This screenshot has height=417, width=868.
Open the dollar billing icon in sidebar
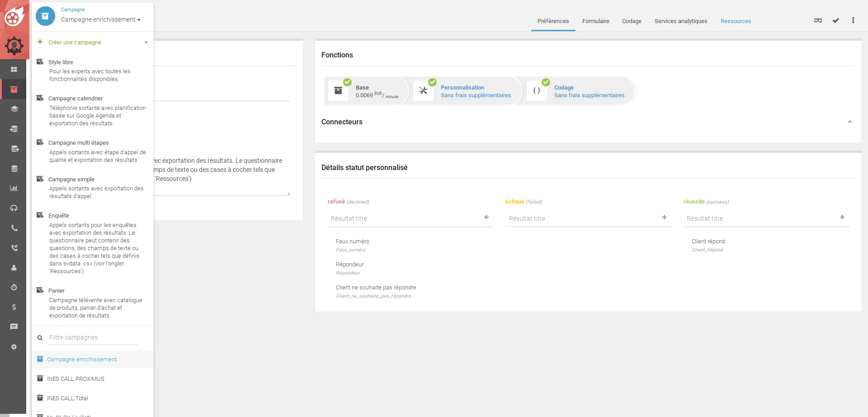click(14, 307)
